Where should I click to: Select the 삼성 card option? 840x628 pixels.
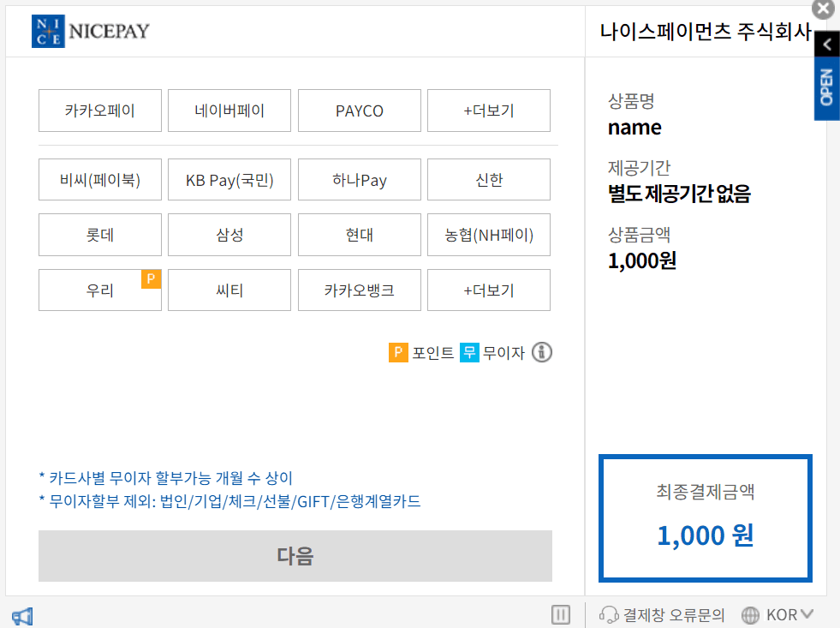[x=229, y=235]
